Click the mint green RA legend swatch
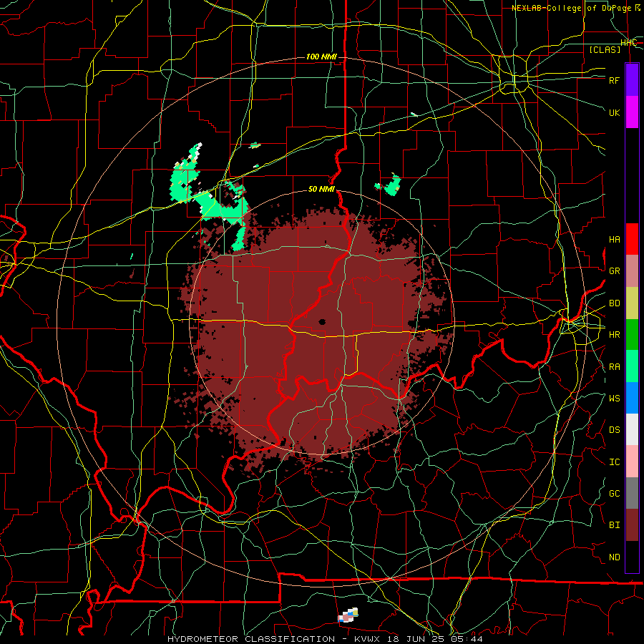Image resolution: width=644 pixels, height=644 pixels. tap(632, 366)
